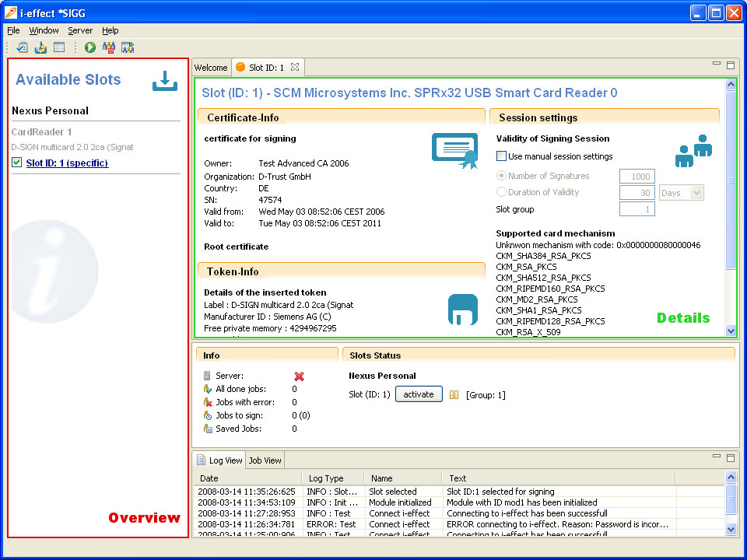Open the Slot ID: 1 (specific) link
The height and width of the screenshot is (560, 747).
pyautogui.click(x=67, y=163)
